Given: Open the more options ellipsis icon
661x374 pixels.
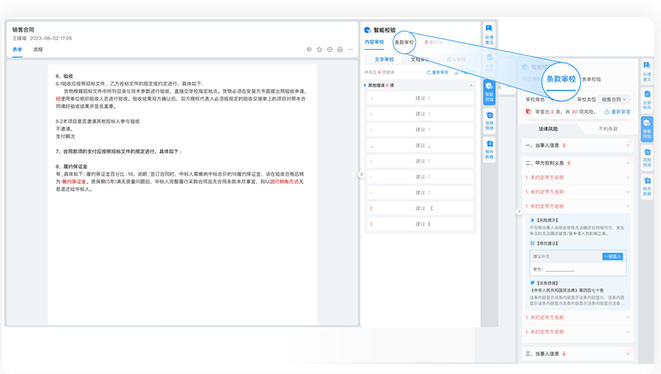Looking at the screenshot, I should click(350, 49).
